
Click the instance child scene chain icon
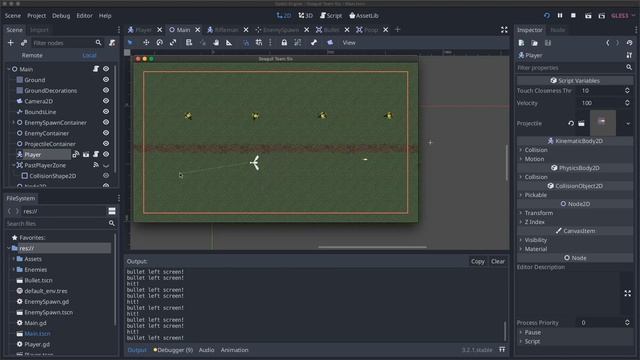24,42
